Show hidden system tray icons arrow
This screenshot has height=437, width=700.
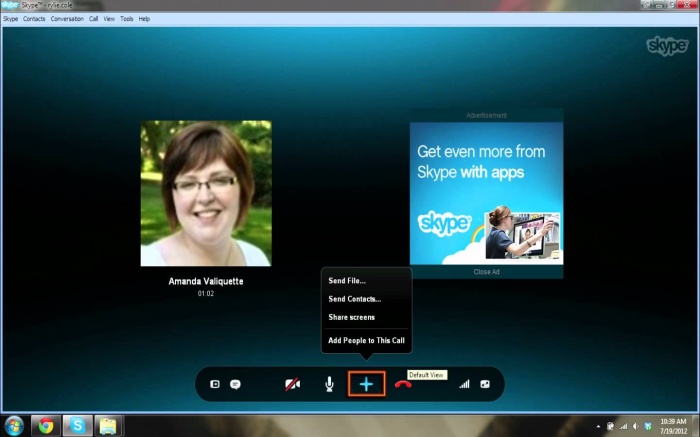[598, 426]
